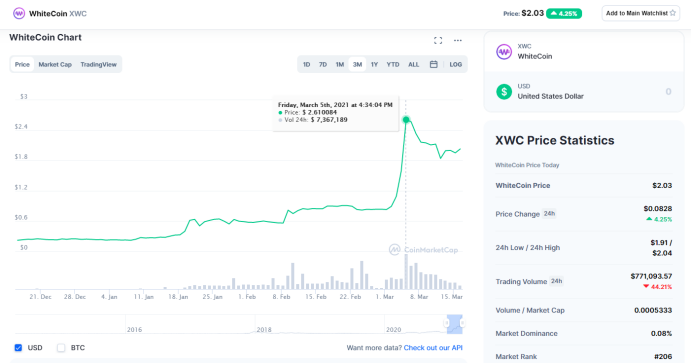Open the chart more options ellipsis
Viewport: 691px width, 363px height.
(458, 41)
